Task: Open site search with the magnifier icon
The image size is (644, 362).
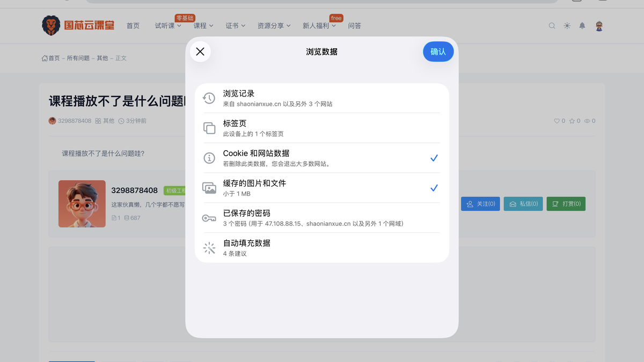Action: [552, 25]
